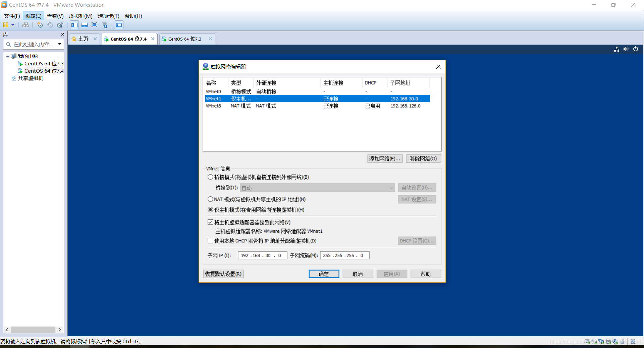
Task: Send Ctrl+Alt+Del via toolbar keyboard icon
Action: pyautogui.click(x=25, y=25)
